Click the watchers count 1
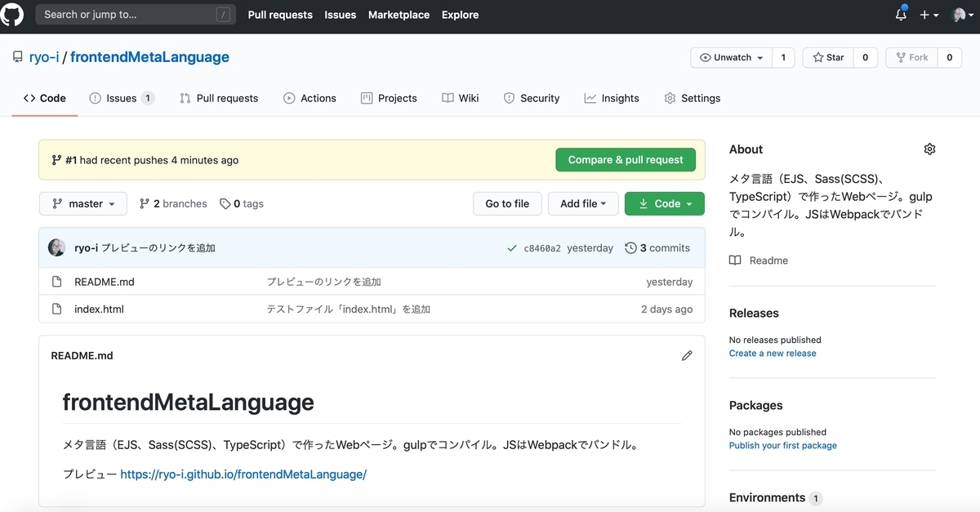The width and height of the screenshot is (980, 512). (783, 57)
